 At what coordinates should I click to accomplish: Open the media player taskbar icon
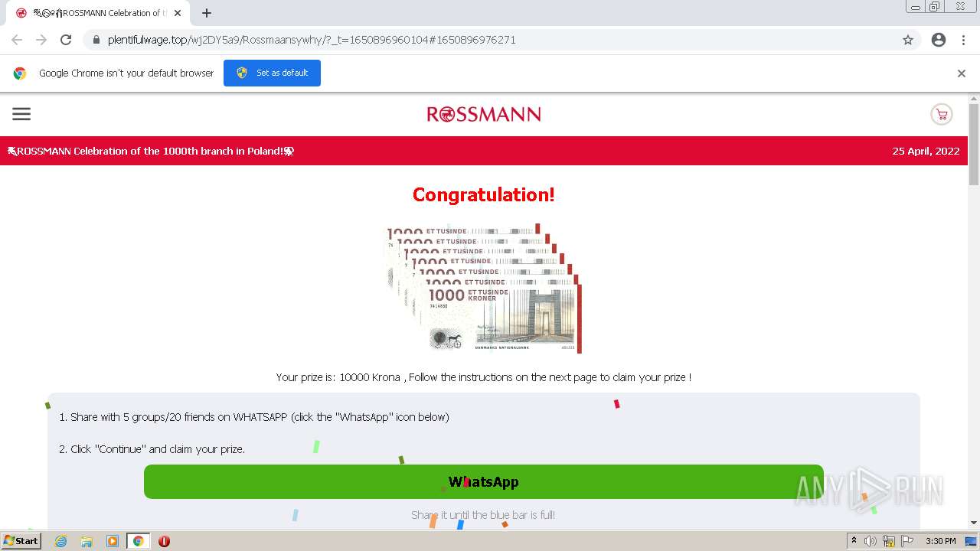pyautogui.click(x=113, y=541)
